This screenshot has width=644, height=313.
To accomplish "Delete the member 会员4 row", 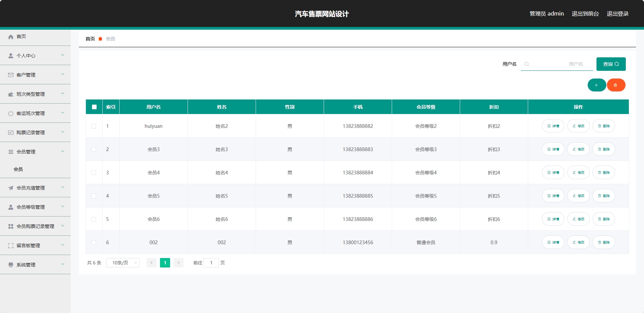I will click(x=603, y=173).
